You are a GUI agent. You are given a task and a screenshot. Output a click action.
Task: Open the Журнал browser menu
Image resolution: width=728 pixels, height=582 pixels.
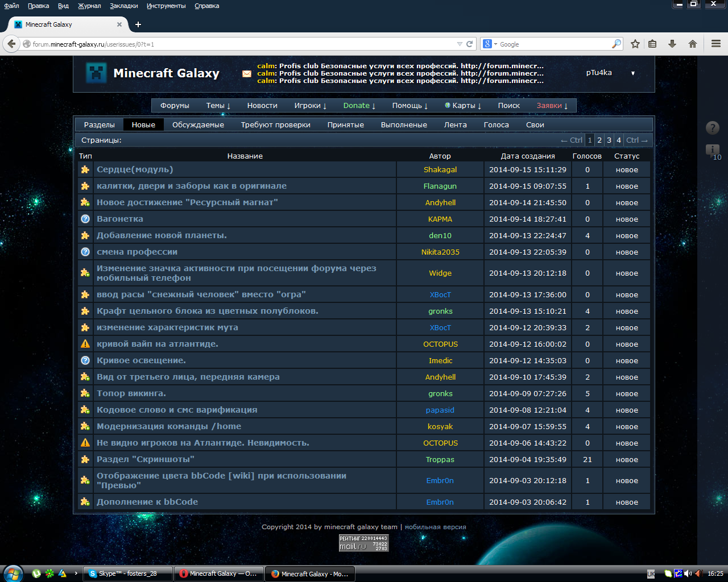[89, 6]
